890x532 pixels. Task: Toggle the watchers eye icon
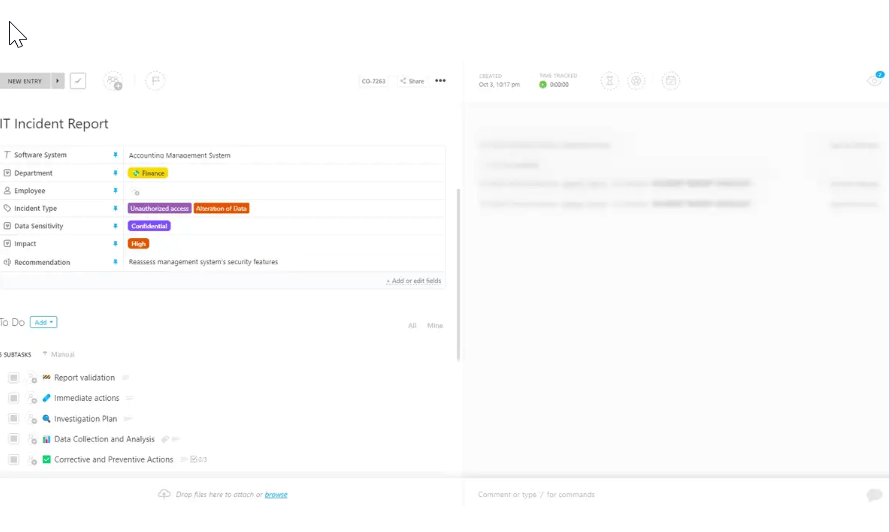(875, 81)
